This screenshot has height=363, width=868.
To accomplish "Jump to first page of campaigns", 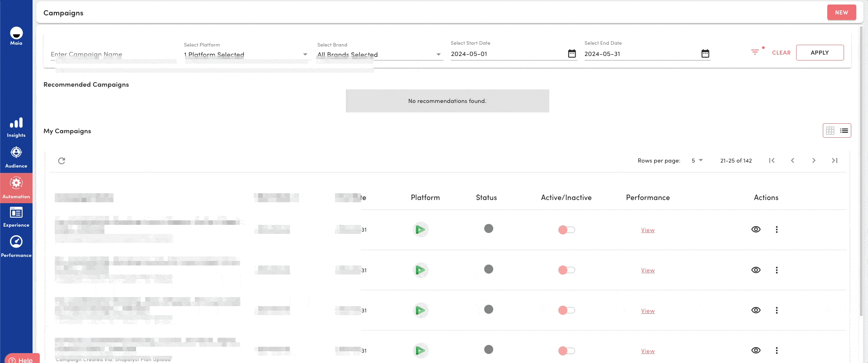I will tap(772, 160).
